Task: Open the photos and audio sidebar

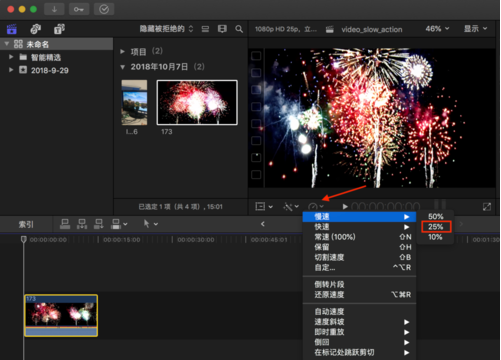Action: coord(36,29)
